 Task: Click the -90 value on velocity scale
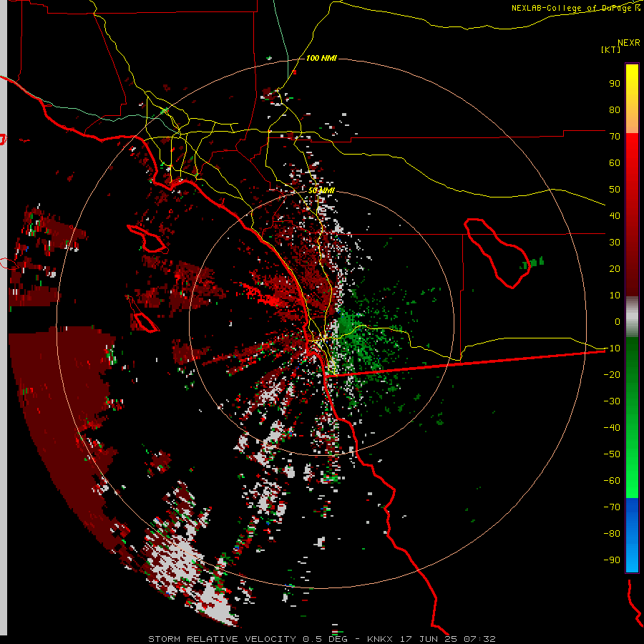pyautogui.click(x=612, y=560)
